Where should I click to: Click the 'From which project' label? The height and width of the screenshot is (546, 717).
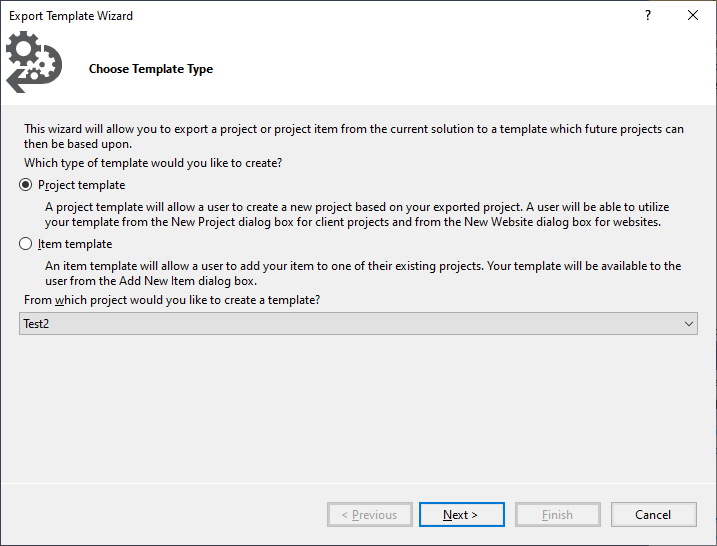172,300
